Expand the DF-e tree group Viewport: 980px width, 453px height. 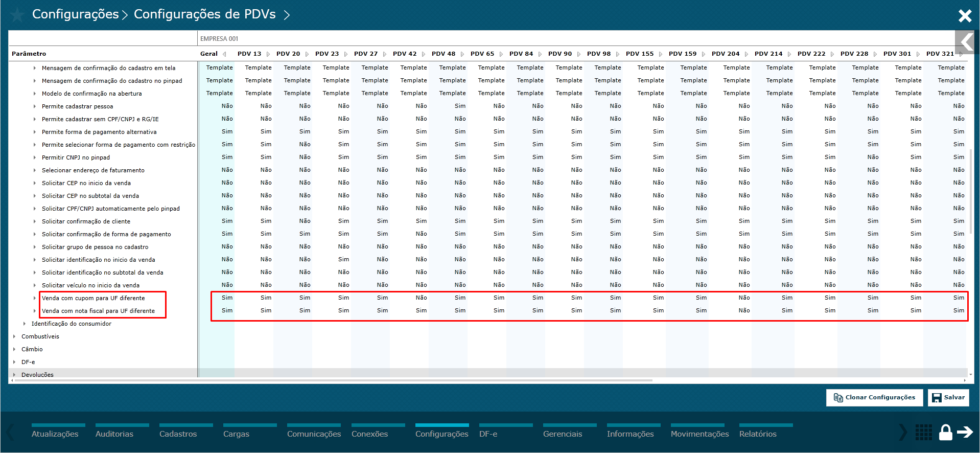click(14, 362)
